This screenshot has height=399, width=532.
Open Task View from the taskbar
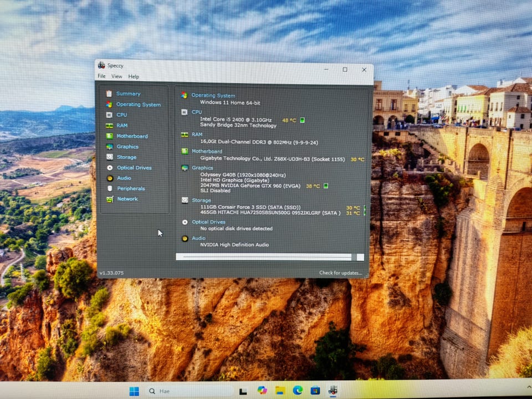tap(243, 392)
